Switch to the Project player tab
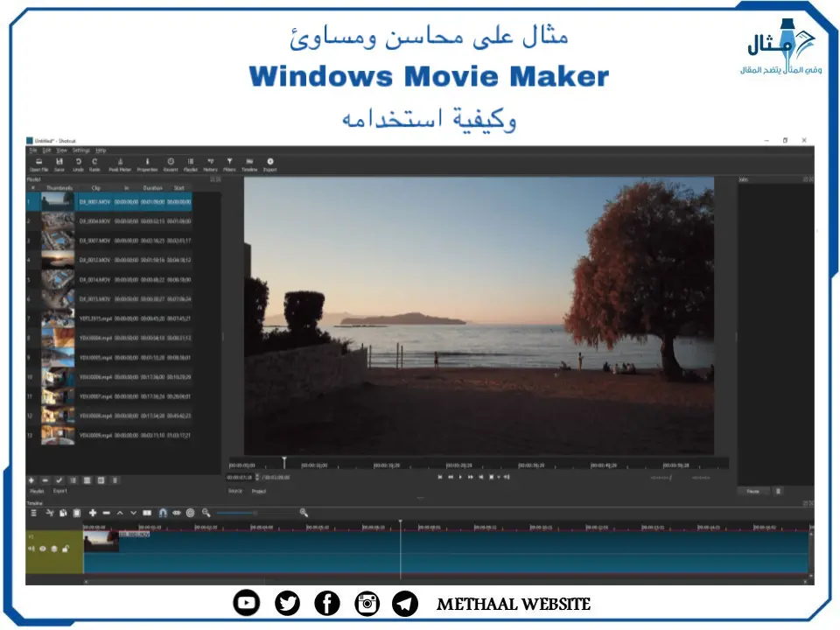The width and height of the screenshot is (840, 630). [259, 491]
